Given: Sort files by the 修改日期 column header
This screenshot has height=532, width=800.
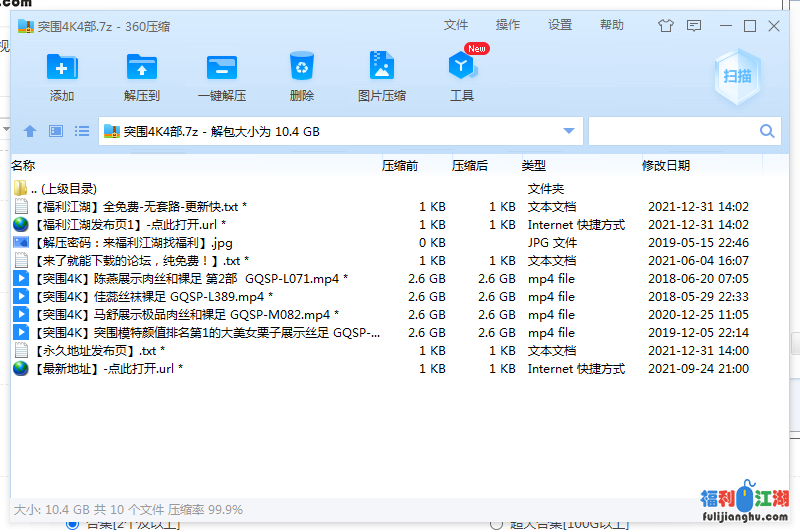Looking at the screenshot, I should 666,166.
